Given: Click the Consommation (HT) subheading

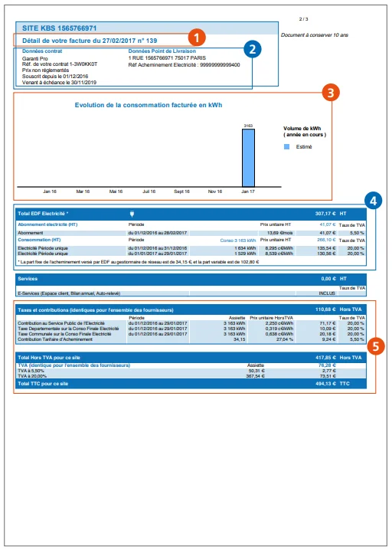Looking at the screenshot, I should click(x=39, y=240).
